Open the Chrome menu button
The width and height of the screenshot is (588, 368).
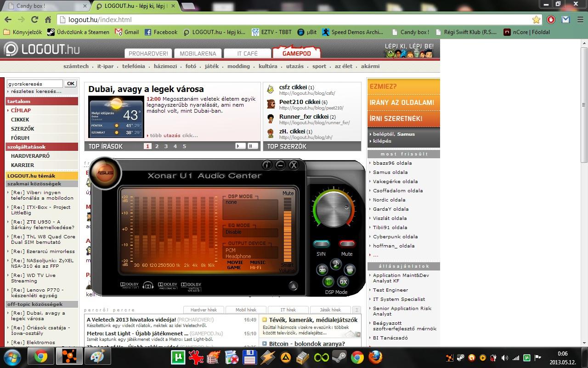point(579,19)
